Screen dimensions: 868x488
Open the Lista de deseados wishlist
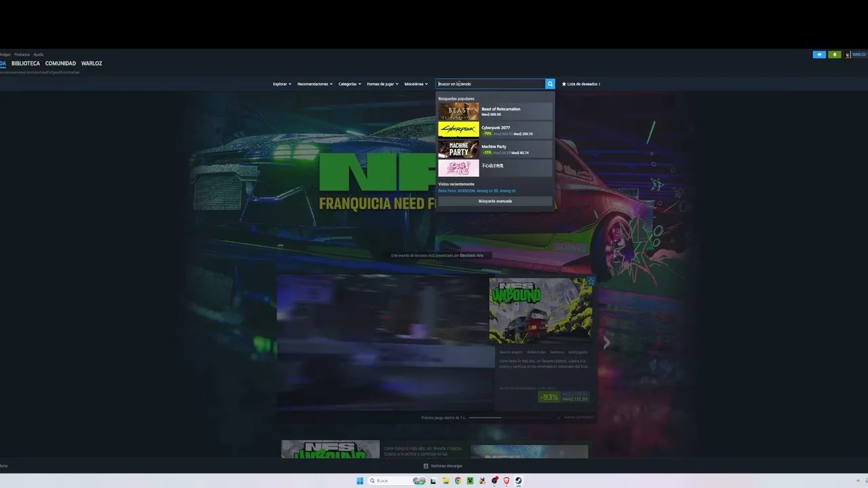click(581, 84)
